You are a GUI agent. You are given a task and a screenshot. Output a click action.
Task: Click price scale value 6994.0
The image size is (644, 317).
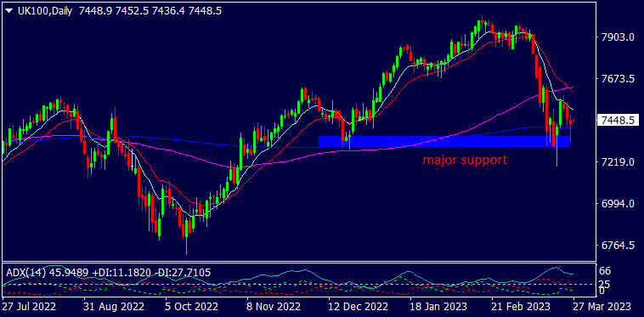[x=619, y=204]
